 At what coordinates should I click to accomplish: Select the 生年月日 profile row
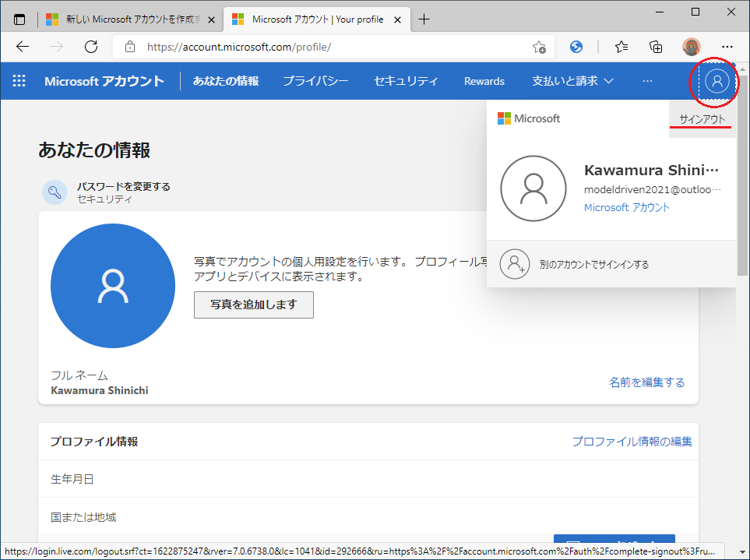[368, 479]
